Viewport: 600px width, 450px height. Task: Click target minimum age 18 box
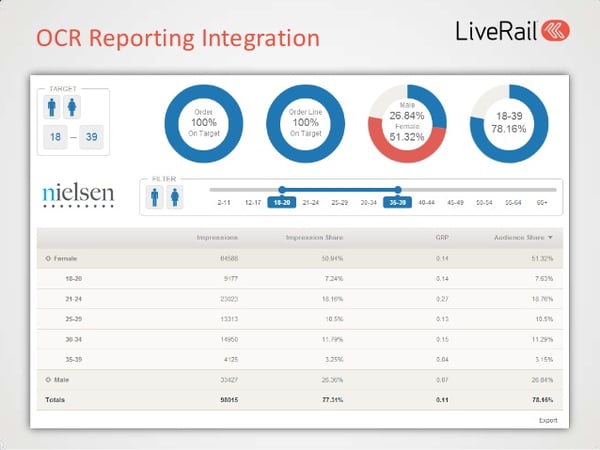pos(55,137)
